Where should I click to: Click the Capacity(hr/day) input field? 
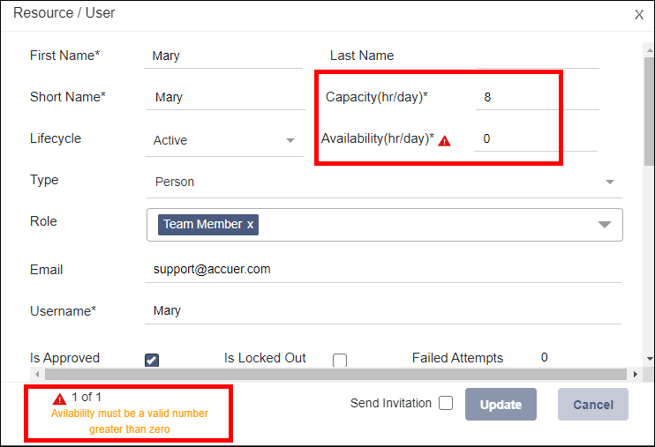click(537, 97)
